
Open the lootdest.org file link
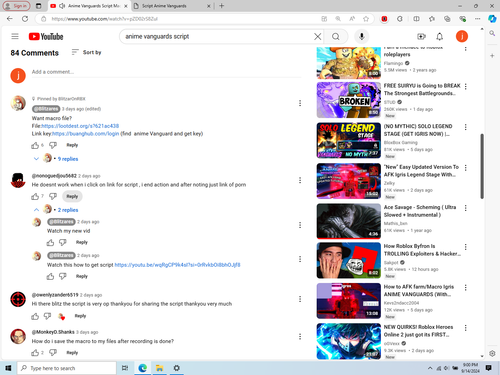coord(80,126)
